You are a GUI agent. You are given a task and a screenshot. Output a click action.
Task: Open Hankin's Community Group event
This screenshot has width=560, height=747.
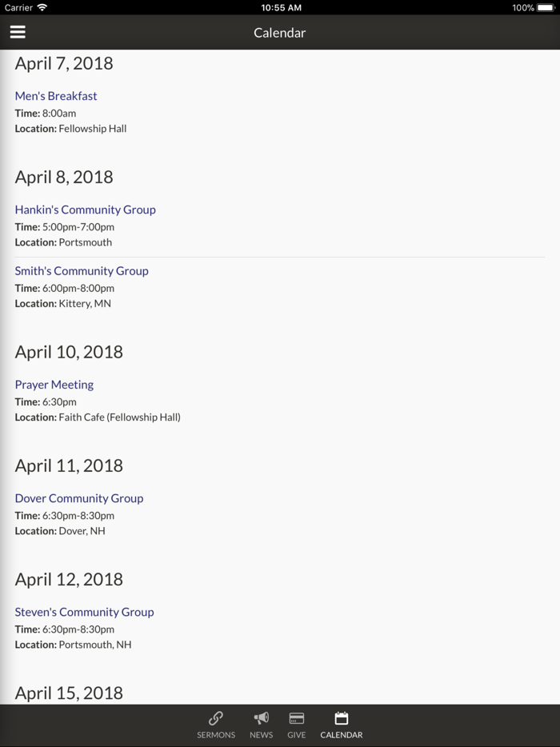(85, 210)
